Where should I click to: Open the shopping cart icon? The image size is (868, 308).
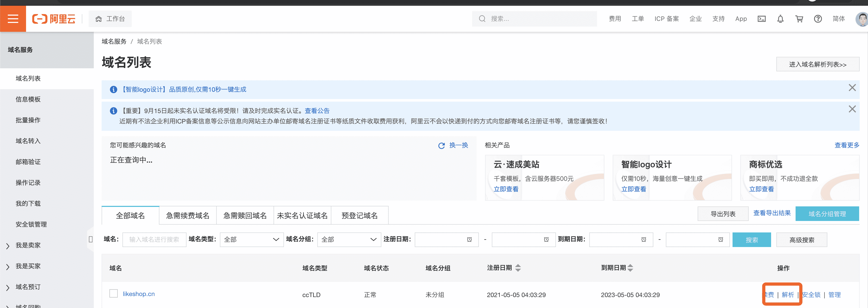tap(799, 19)
